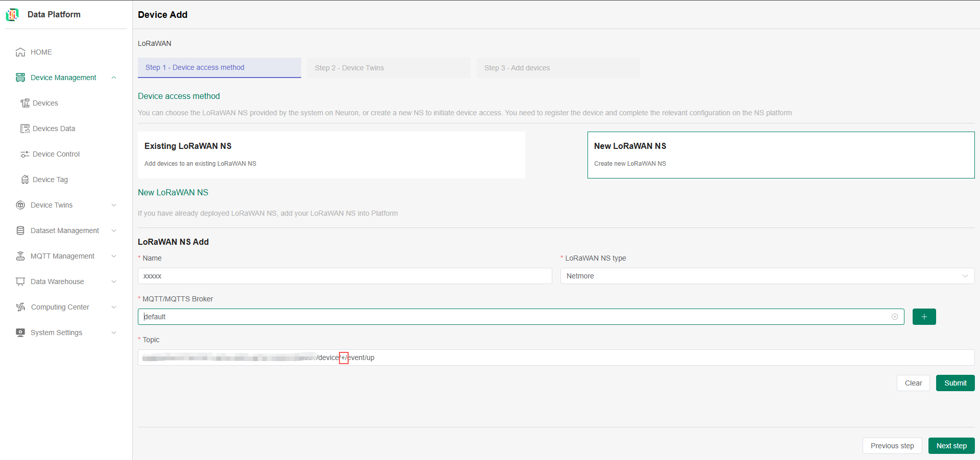This screenshot has width=980, height=460.
Task: Clear the MQTT broker field with the x icon
Action: pyautogui.click(x=895, y=317)
